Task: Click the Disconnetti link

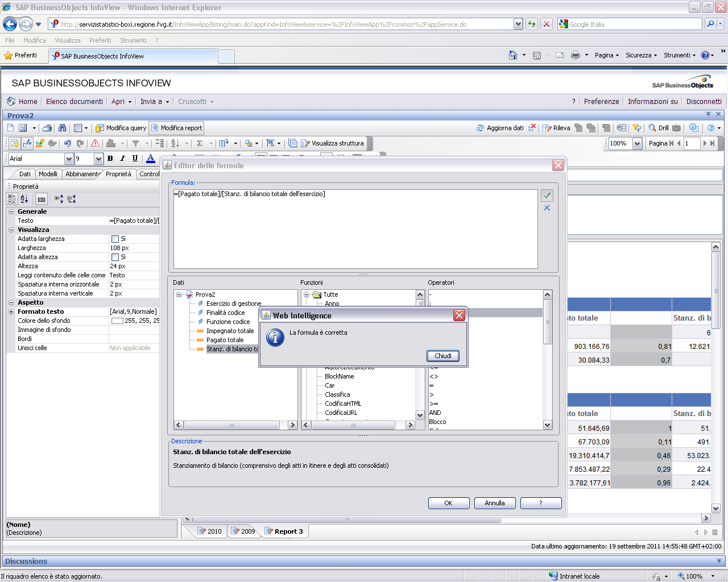Action: point(704,102)
